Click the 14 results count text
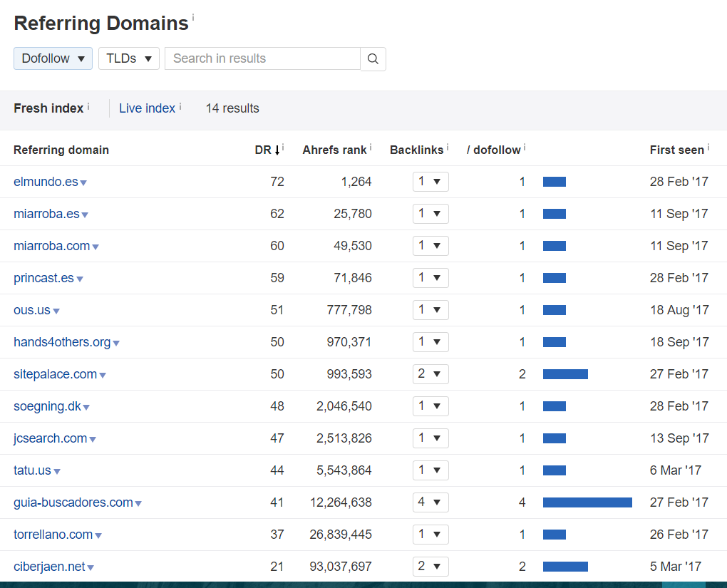The height and width of the screenshot is (588, 727). [232, 108]
